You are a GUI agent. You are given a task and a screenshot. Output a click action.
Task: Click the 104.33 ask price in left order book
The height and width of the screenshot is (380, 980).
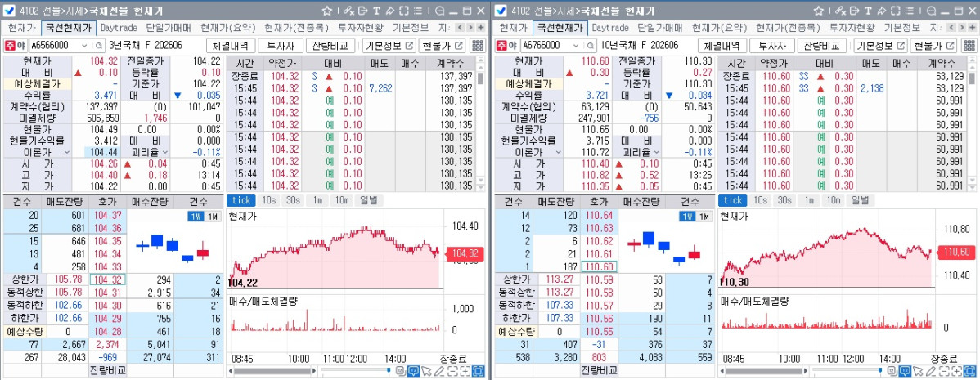coord(108,267)
